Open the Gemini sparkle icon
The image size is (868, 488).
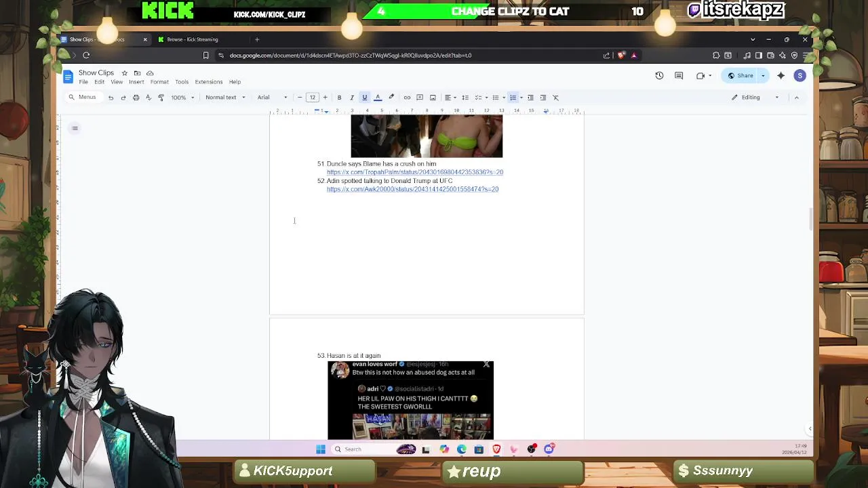point(781,76)
